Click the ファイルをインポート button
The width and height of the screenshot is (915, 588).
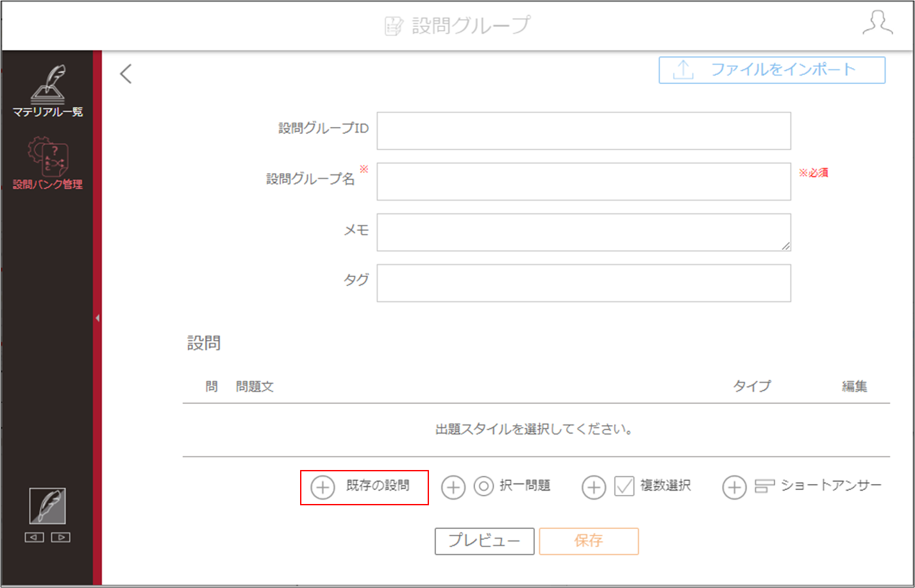coord(772,70)
